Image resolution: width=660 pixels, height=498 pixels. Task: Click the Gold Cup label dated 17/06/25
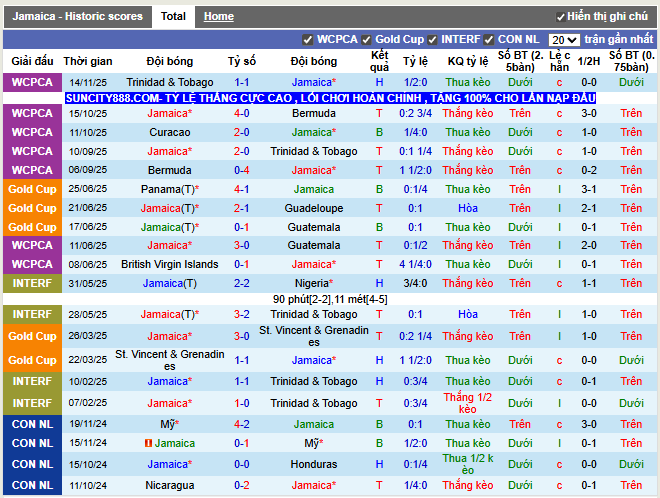pyautogui.click(x=32, y=227)
